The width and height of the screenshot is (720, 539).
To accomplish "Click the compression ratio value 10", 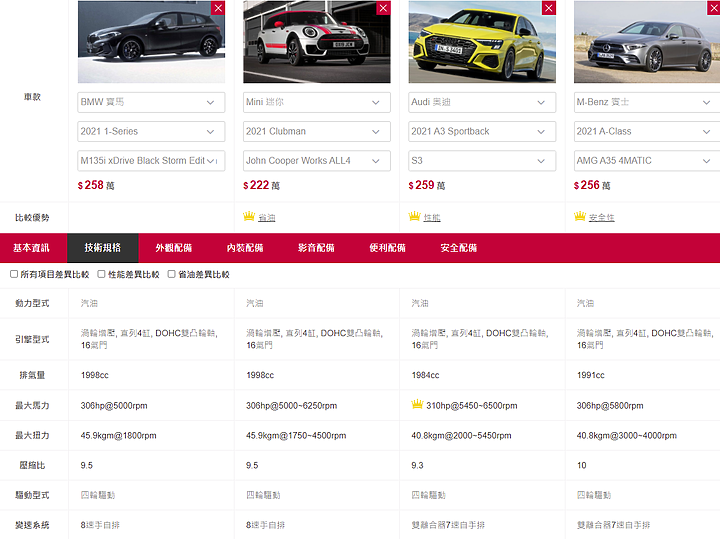I will coord(581,466).
